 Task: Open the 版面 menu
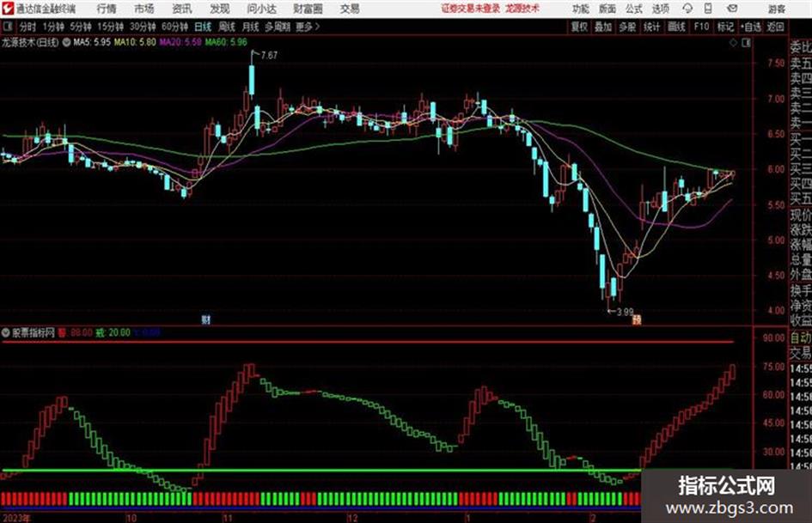coord(607,9)
